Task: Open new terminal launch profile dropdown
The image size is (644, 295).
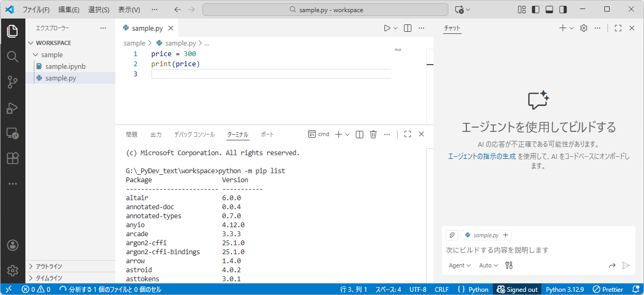Action: pos(347,135)
